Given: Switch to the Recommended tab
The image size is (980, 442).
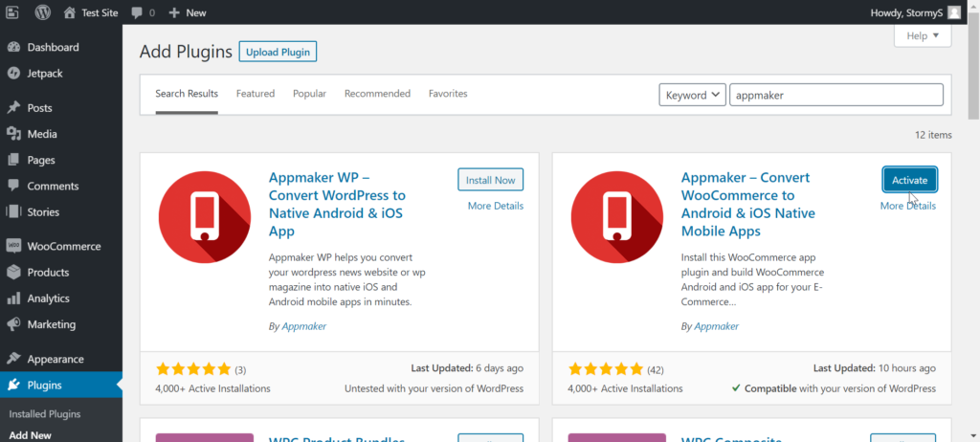Looking at the screenshot, I should (x=377, y=94).
